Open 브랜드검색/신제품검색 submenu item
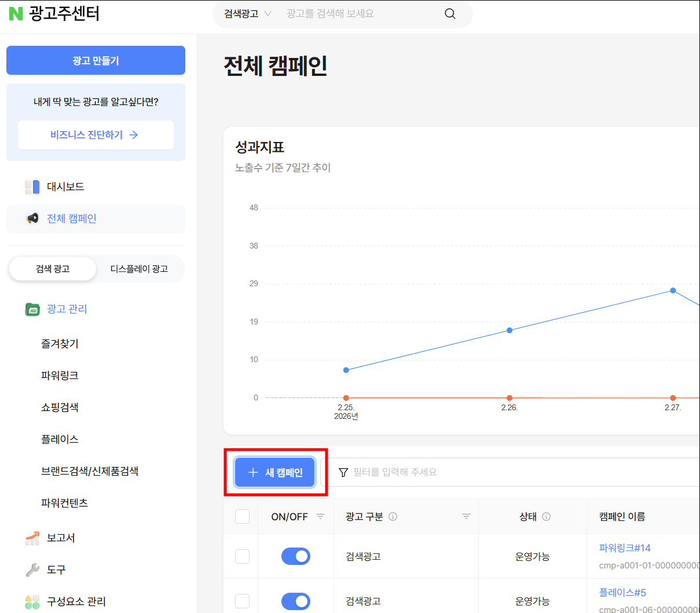This screenshot has width=700, height=613. pos(90,471)
